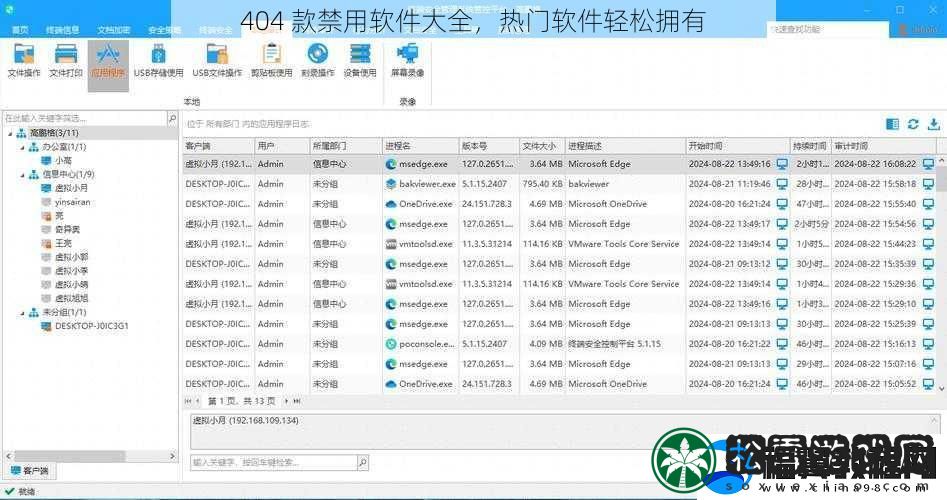Sort by 审计时间 column header
947x500 pixels.
(884, 146)
